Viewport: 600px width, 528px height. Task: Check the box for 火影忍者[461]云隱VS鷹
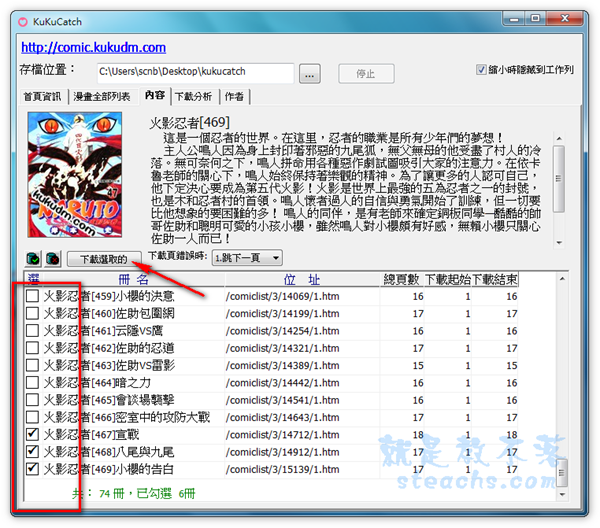click(33, 331)
